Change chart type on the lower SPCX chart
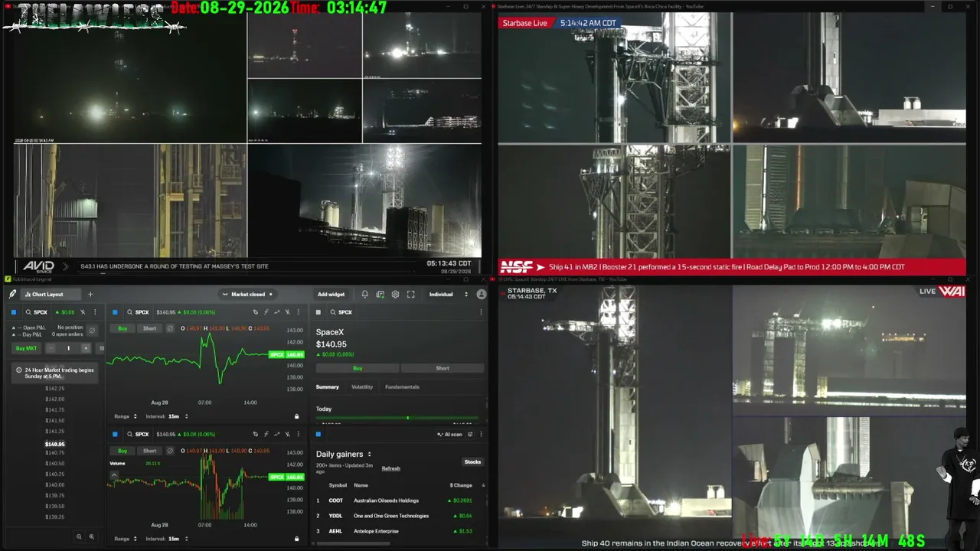Screen dimensions: 980x551 click(276, 435)
